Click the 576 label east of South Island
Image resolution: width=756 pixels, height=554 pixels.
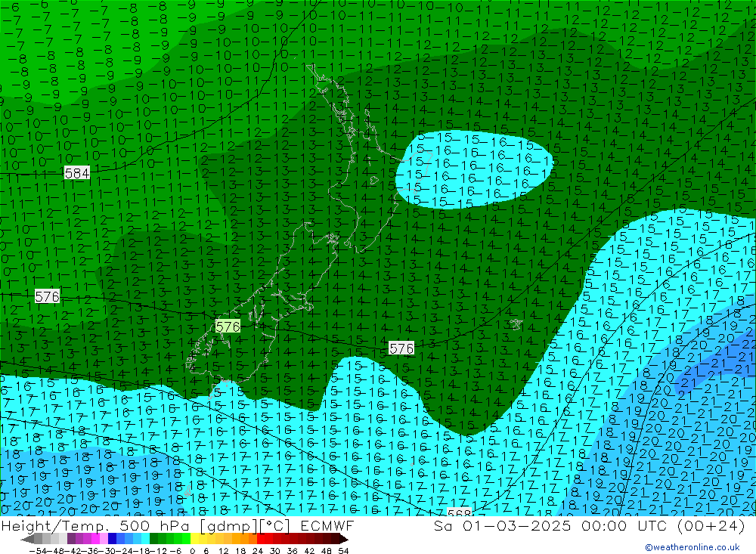pyautogui.click(x=401, y=348)
